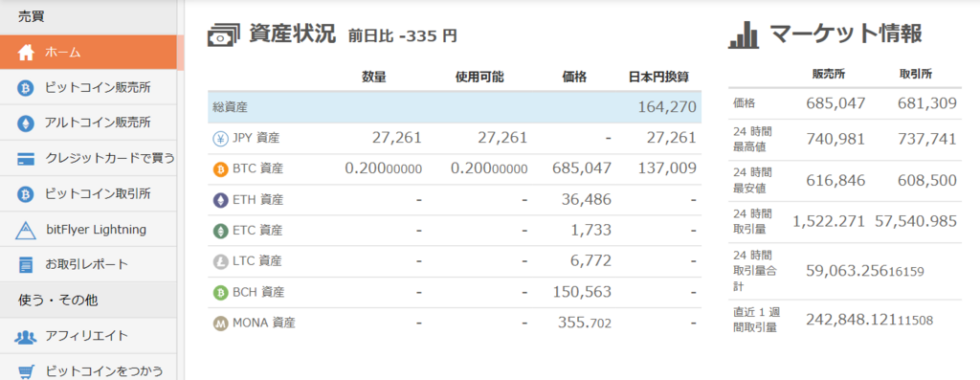Screen dimensions: 980x380
Task: Select クレジットカードで買う in the sidebar
Action: tap(88, 159)
